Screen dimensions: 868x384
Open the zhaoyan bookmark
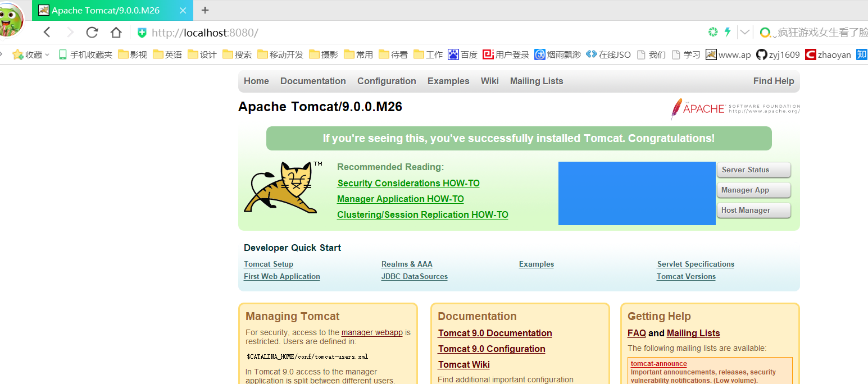(x=828, y=54)
